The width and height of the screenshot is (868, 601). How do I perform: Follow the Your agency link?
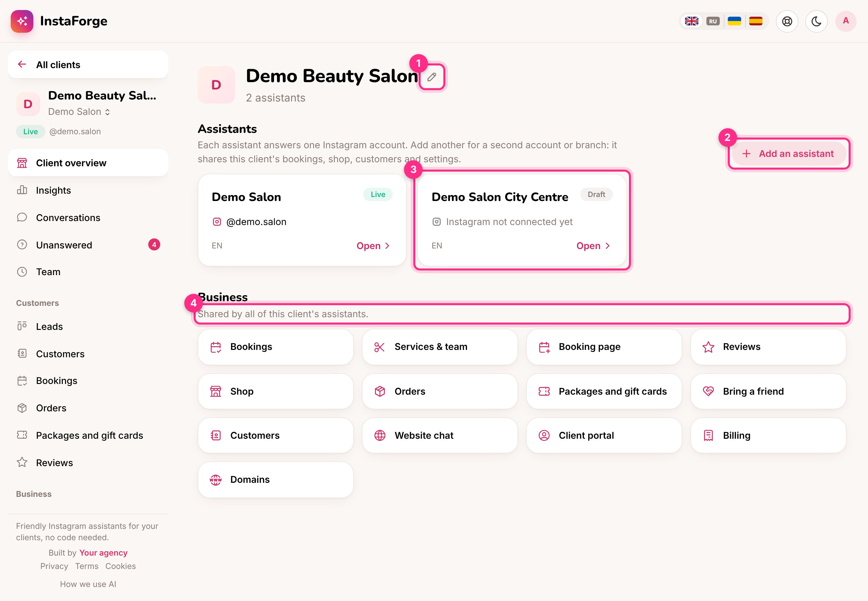click(103, 553)
